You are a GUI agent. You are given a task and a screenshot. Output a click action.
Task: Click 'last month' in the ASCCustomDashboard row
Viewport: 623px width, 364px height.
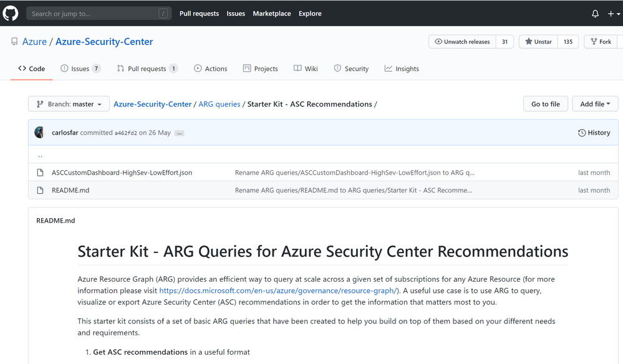(x=594, y=173)
